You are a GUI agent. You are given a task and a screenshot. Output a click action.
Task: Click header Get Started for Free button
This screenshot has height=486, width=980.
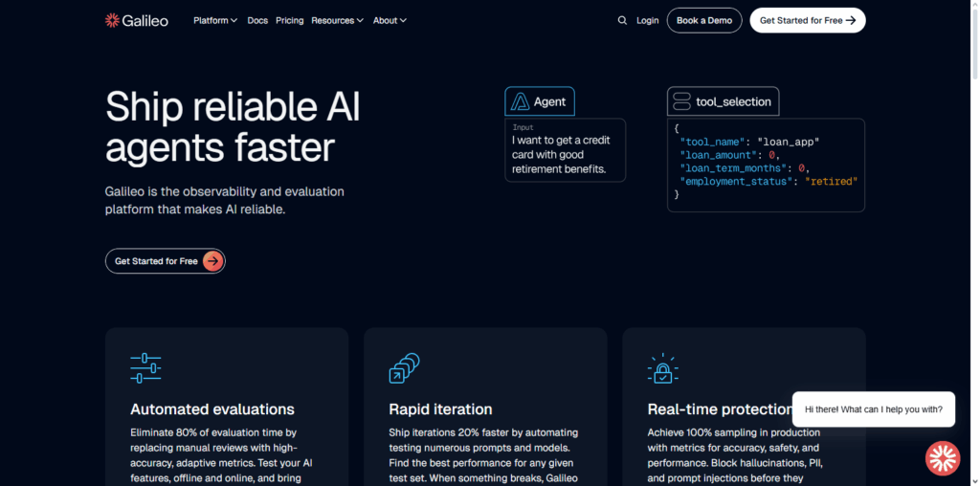(x=808, y=21)
